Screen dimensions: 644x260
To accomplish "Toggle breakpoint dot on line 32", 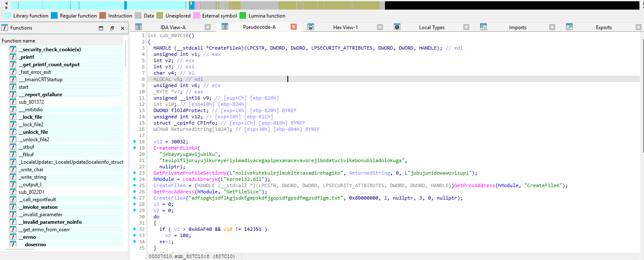I will click(x=134, y=229).
